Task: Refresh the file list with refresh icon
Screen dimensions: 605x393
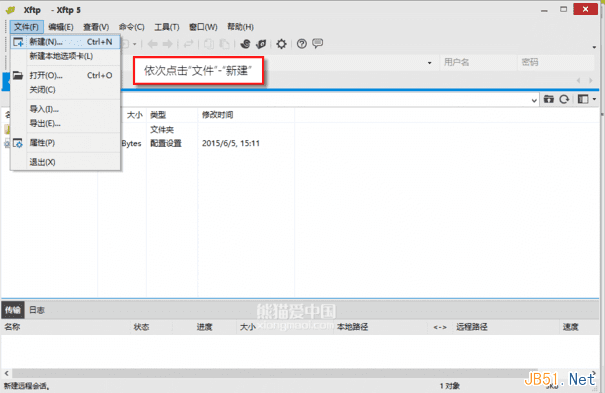Action: click(564, 100)
